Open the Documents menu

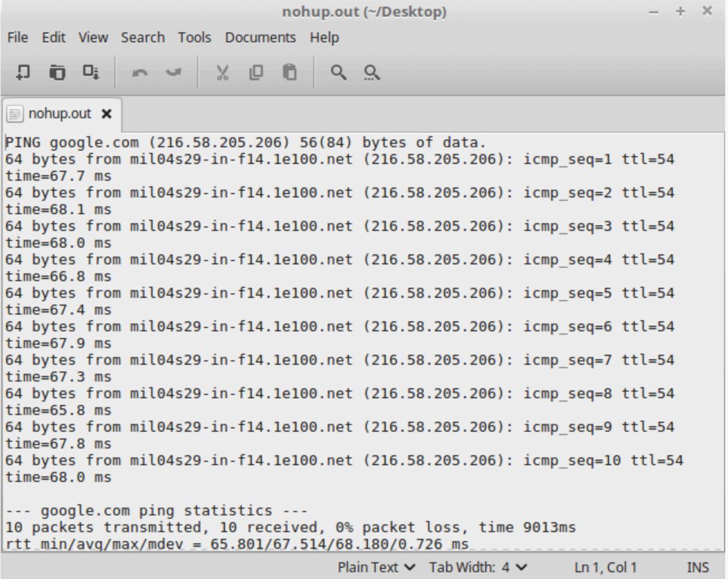[260, 37]
